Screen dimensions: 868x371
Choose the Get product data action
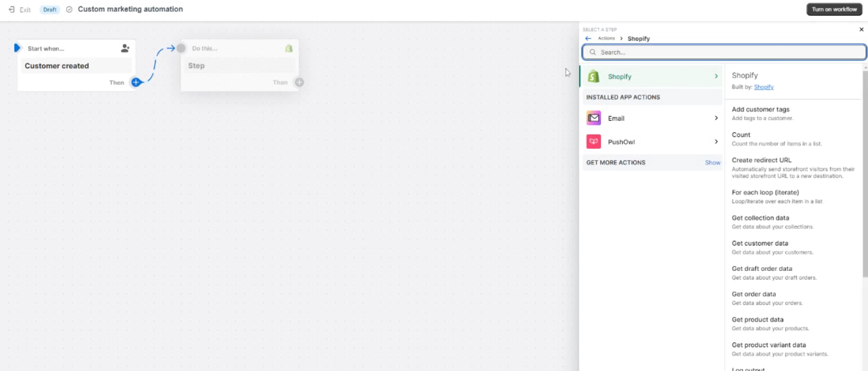pyautogui.click(x=793, y=323)
